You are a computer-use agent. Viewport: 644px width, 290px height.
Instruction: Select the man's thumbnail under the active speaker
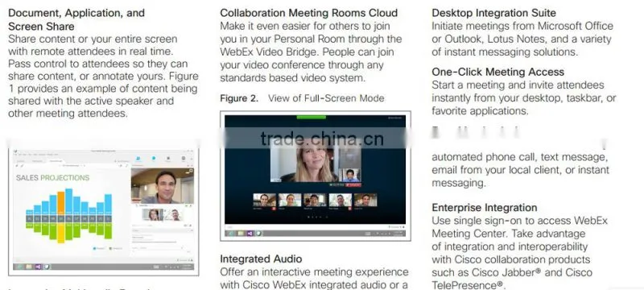174,214
